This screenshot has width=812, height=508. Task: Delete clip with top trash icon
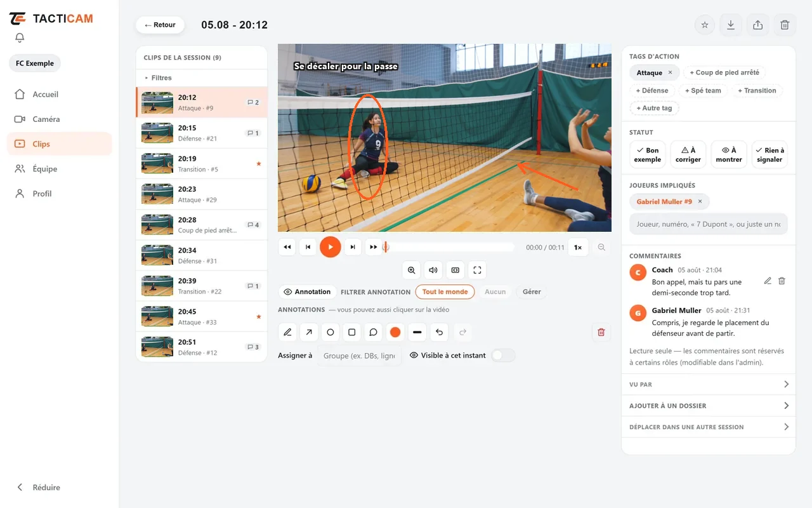click(785, 25)
